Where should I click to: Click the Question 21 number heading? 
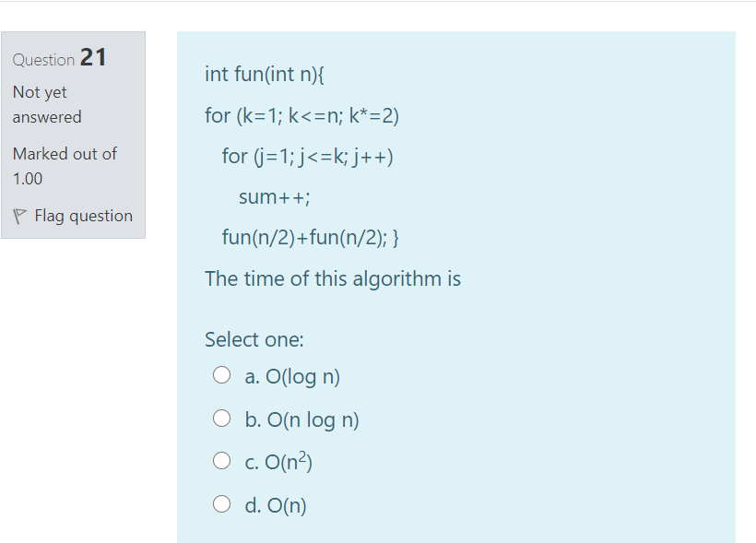pos(59,58)
